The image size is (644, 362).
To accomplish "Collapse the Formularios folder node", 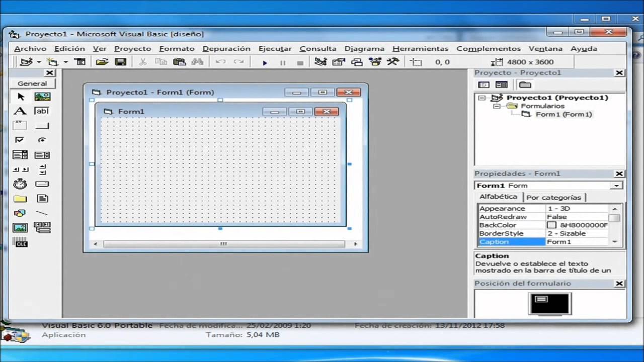I will [x=497, y=106].
